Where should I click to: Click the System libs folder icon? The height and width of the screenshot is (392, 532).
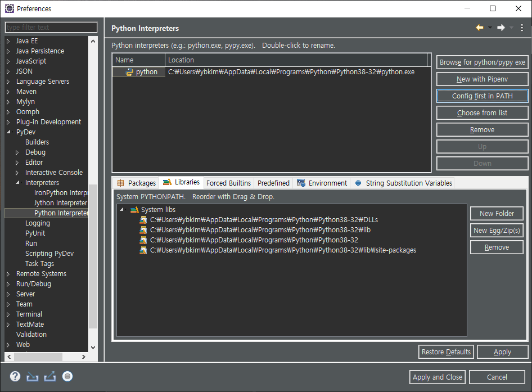point(135,210)
